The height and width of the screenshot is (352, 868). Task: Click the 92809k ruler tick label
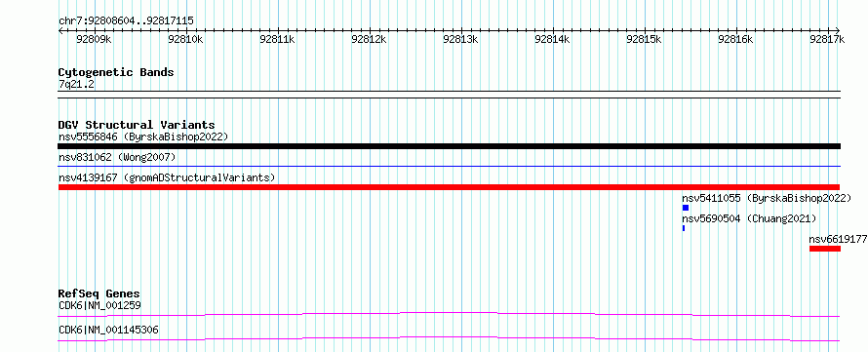[94, 39]
